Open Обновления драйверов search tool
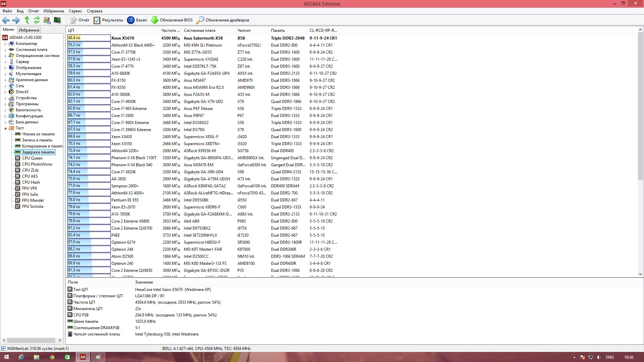The height and width of the screenshot is (362, 644). pyautogui.click(x=223, y=20)
